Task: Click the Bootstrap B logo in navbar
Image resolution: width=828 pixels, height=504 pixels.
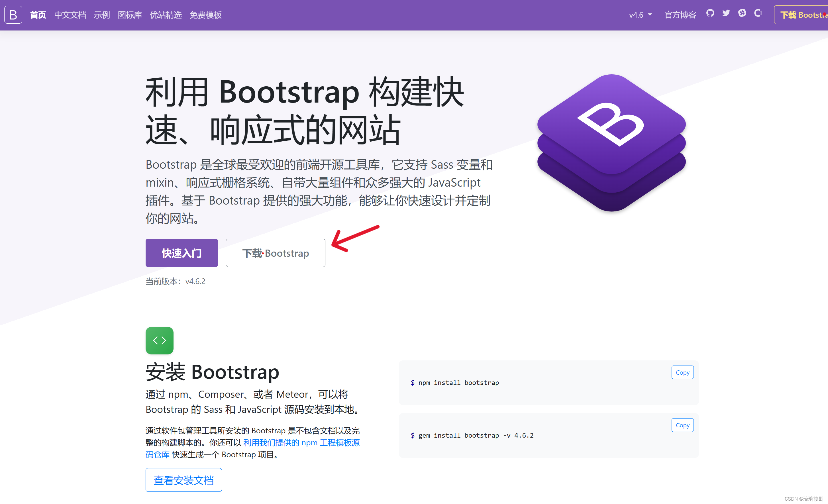Action: [x=13, y=15]
